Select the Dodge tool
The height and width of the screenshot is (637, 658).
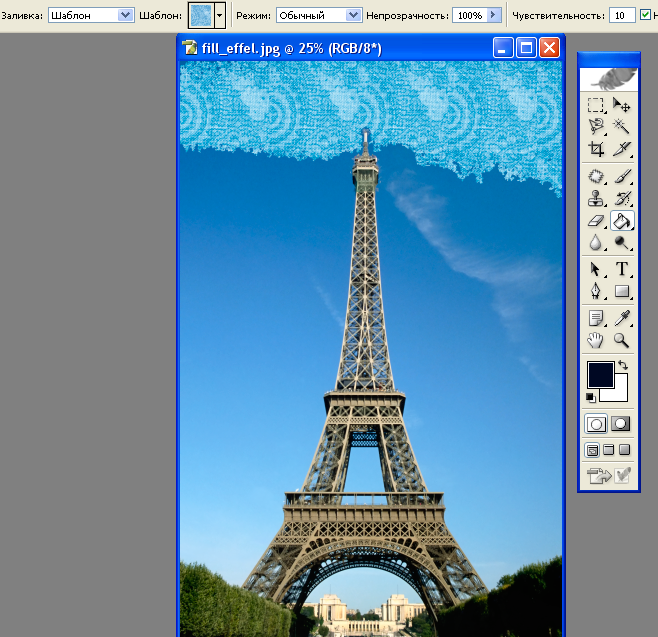(x=621, y=243)
